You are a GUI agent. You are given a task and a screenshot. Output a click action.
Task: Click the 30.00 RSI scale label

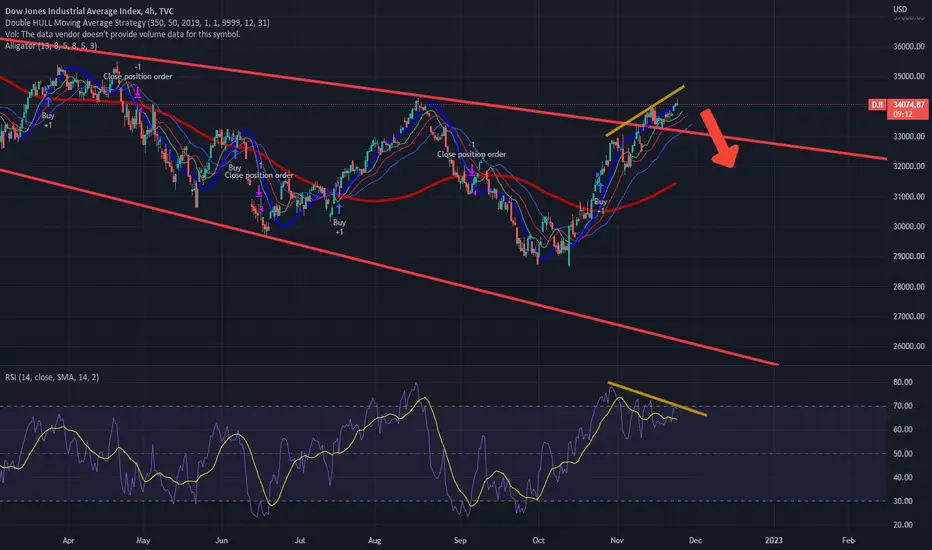[x=902, y=501]
